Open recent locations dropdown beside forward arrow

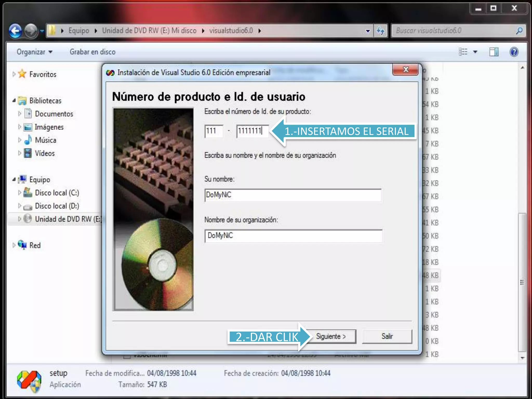[x=42, y=31]
